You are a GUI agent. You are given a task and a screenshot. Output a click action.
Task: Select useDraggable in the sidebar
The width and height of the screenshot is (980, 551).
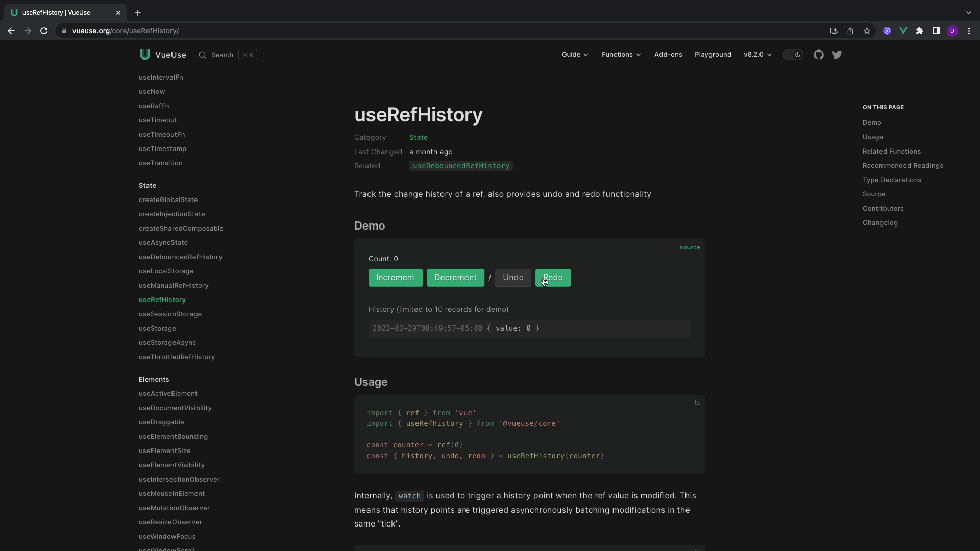click(x=161, y=422)
